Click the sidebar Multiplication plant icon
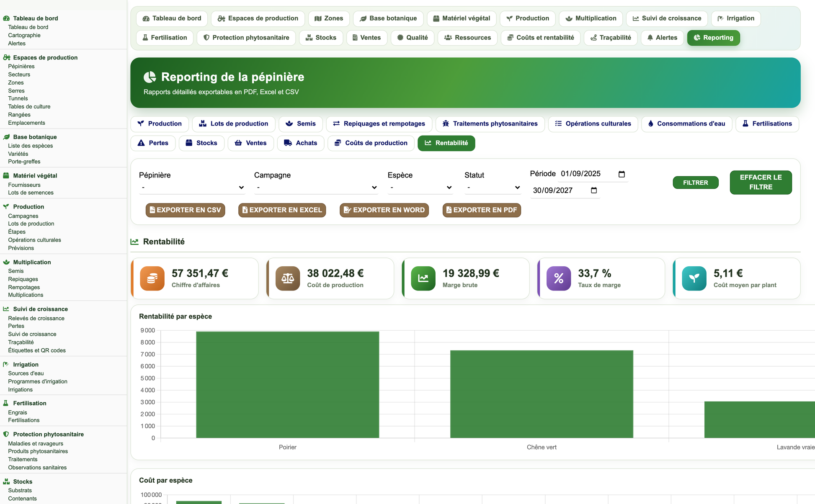Screen dimensions: 815x504 [x=6, y=262]
